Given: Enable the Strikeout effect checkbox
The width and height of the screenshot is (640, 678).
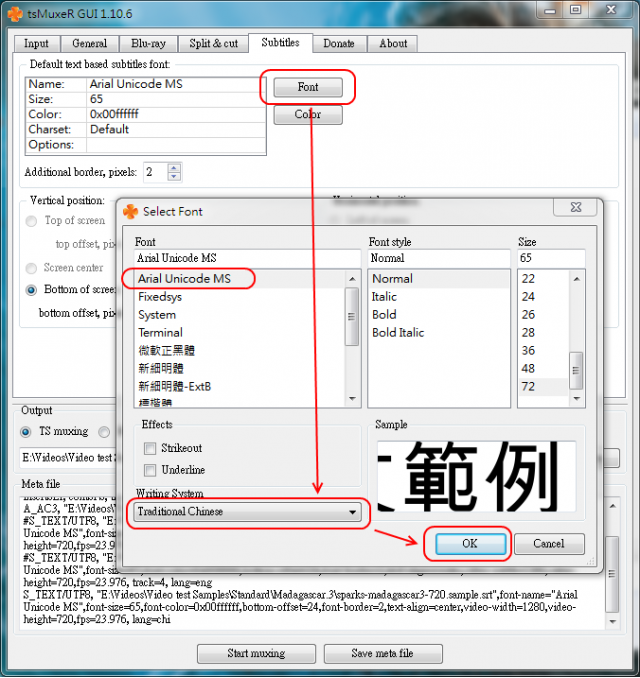Looking at the screenshot, I should (150, 448).
